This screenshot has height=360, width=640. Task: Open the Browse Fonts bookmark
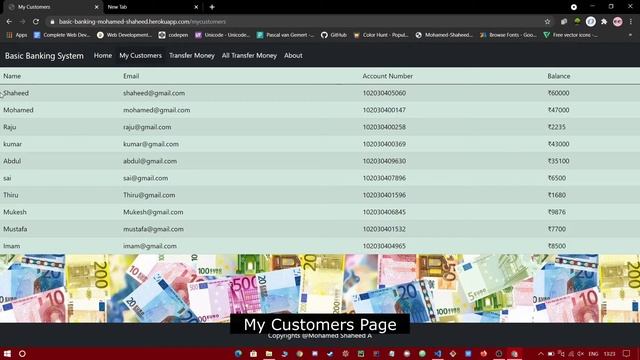[509, 35]
